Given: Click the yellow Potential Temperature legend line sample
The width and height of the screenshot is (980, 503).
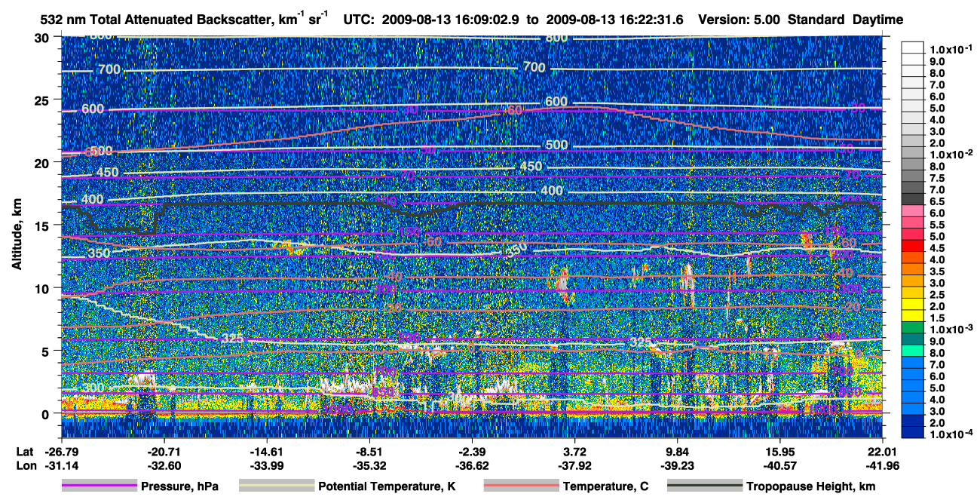Looking at the screenshot, I should 276,486.
